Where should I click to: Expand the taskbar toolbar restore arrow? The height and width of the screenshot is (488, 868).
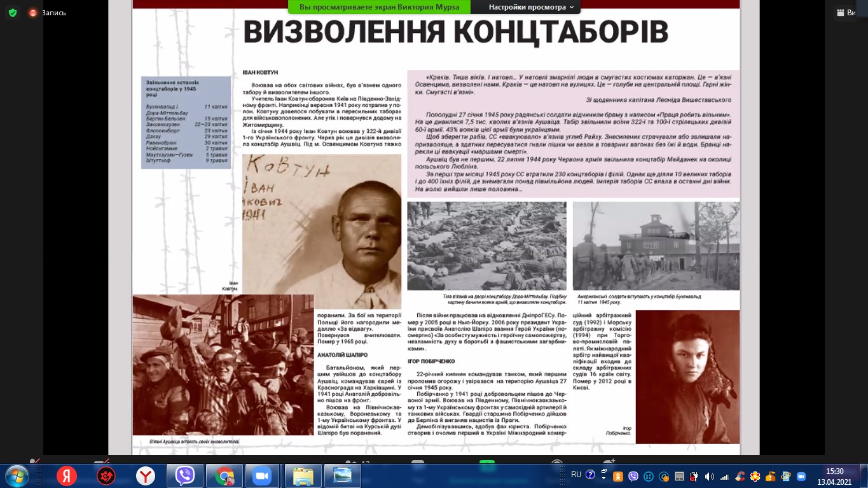603,475
